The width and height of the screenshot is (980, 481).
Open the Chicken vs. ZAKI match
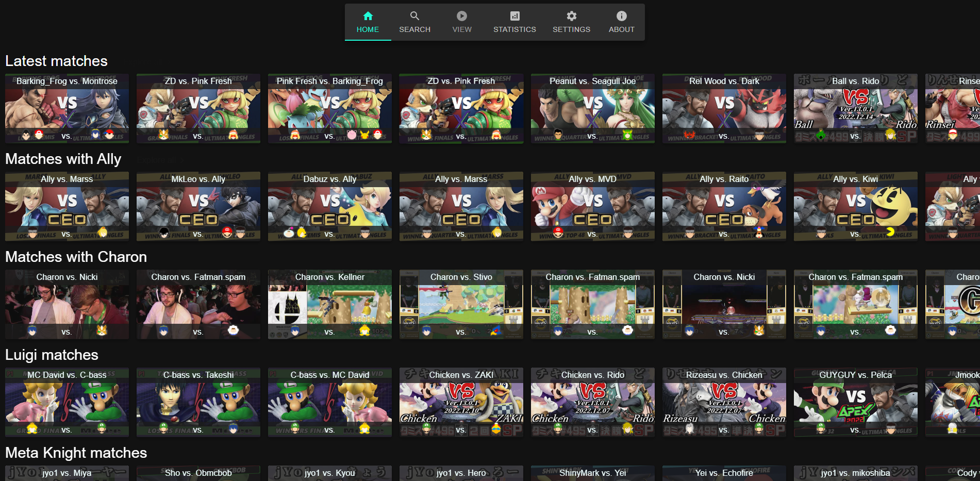[461, 402]
